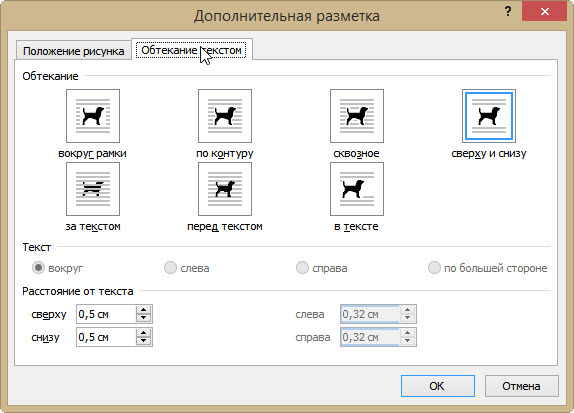Click the help question mark icon
574x413 pixels.
(x=508, y=11)
